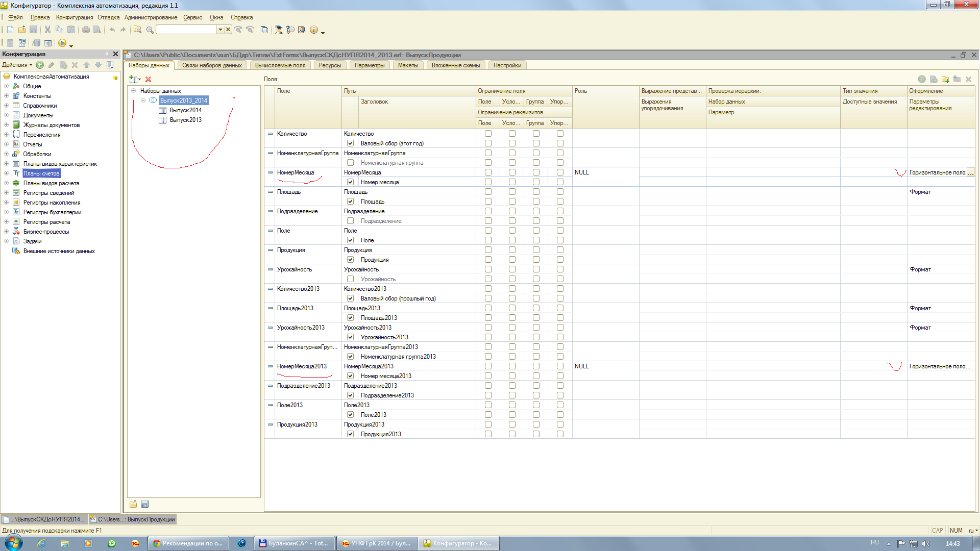Expand the Справочники tree node
This screenshot has height=551, width=980.
[x=6, y=106]
